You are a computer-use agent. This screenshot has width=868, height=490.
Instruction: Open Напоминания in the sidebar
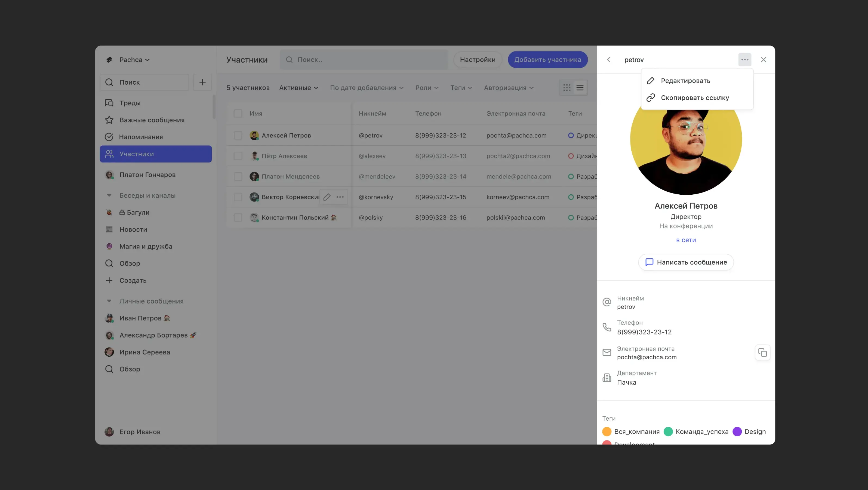point(140,137)
